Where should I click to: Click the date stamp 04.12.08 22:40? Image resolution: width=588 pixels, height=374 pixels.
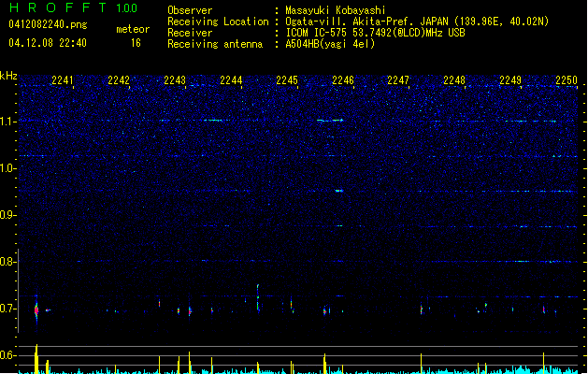pyautogui.click(x=48, y=43)
